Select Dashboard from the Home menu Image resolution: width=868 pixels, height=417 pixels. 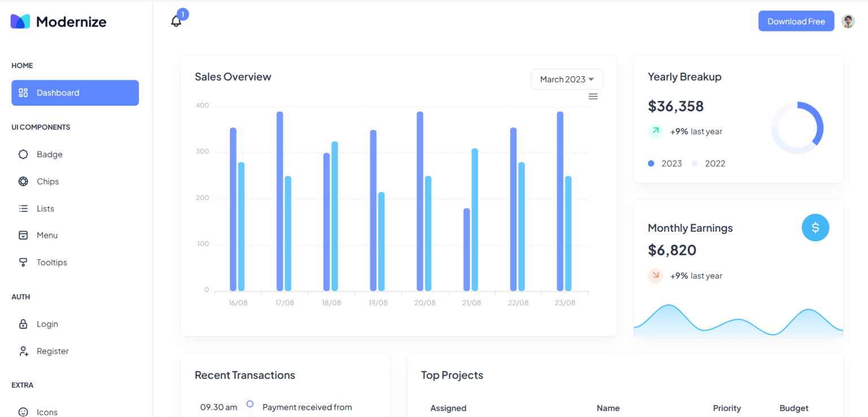58,93
